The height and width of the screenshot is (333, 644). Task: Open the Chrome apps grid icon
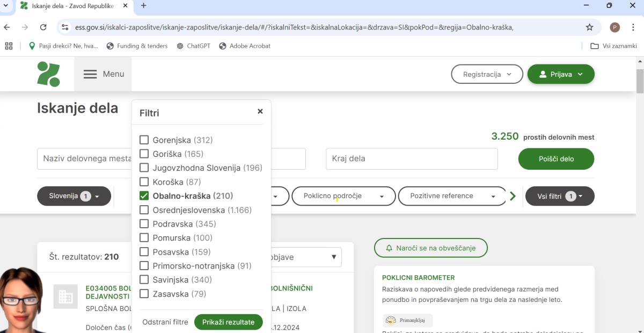9,46
